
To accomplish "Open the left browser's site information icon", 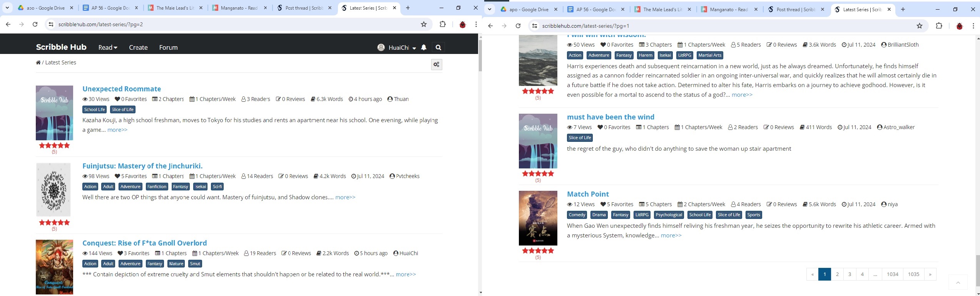I will 51,24.
